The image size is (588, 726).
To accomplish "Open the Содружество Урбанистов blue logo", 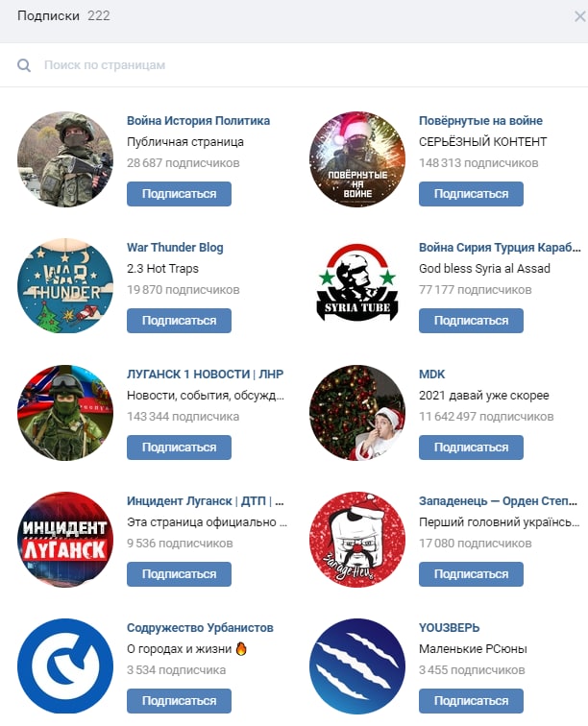I will click(65, 666).
